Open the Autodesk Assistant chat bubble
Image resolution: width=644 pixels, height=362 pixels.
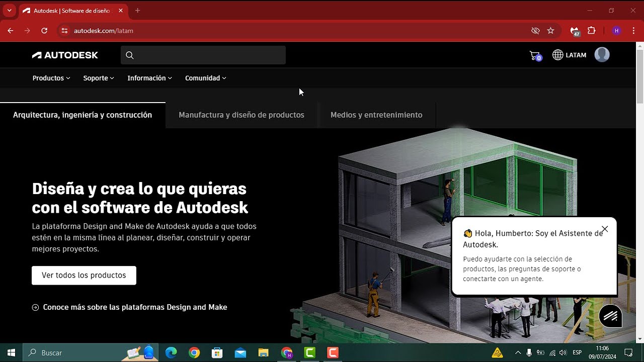coord(610,316)
